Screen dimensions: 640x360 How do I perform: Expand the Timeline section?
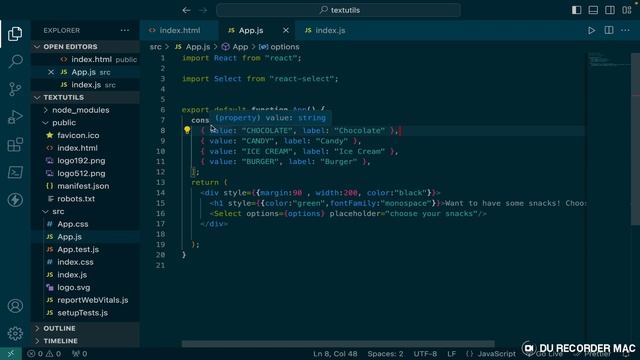point(85,341)
